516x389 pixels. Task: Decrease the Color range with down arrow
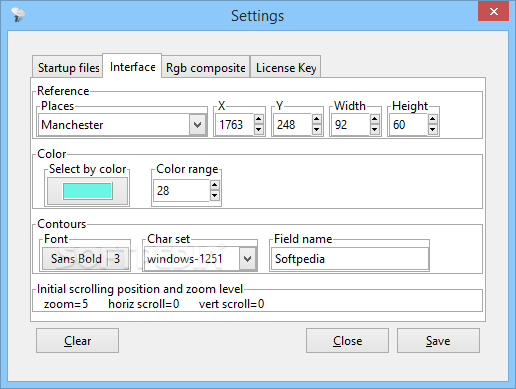tap(215, 196)
